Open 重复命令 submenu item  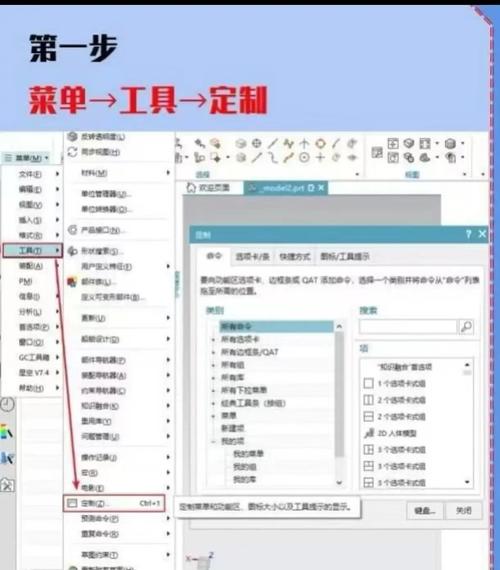118,534
